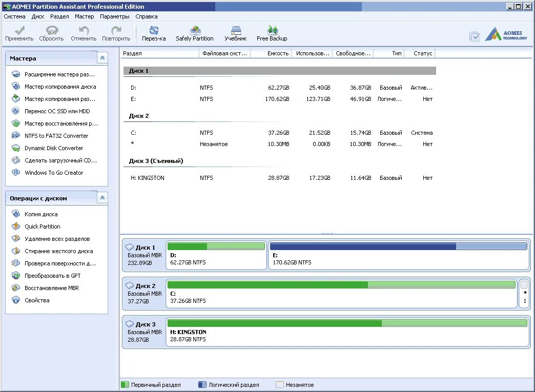Open the Учебник tutorial icon

tap(235, 33)
